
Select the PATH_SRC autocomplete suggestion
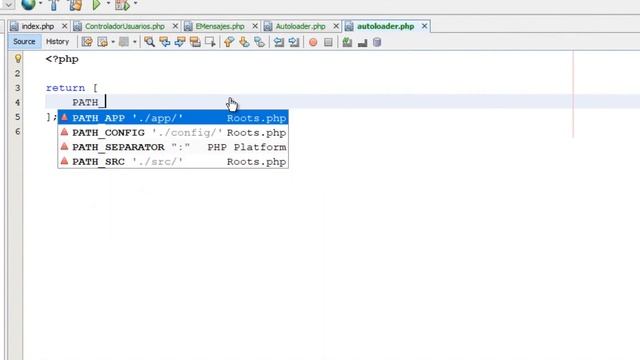[x=173, y=162]
